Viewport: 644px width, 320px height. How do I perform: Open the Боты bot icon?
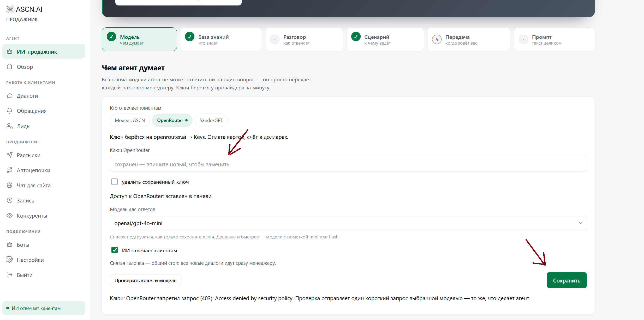coord(10,245)
